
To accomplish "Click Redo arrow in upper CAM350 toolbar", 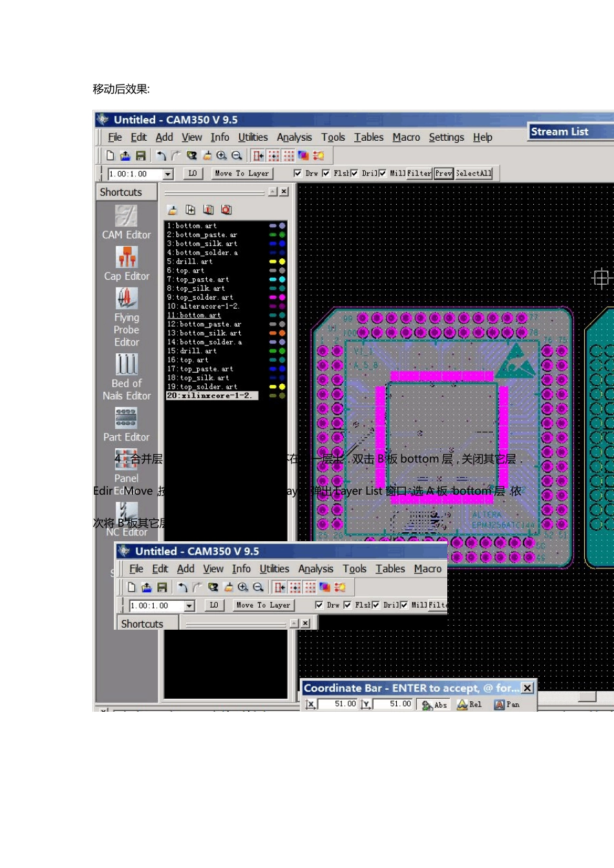I will 176,156.
